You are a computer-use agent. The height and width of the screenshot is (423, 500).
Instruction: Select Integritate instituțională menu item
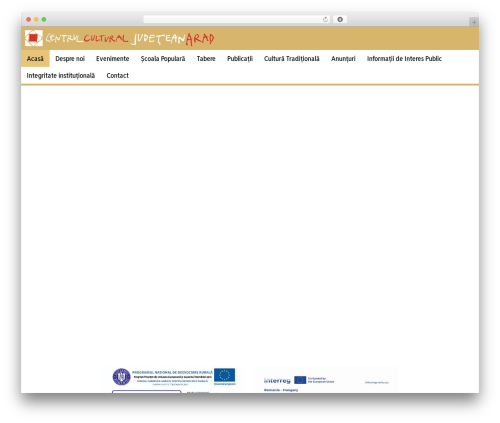point(61,76)
